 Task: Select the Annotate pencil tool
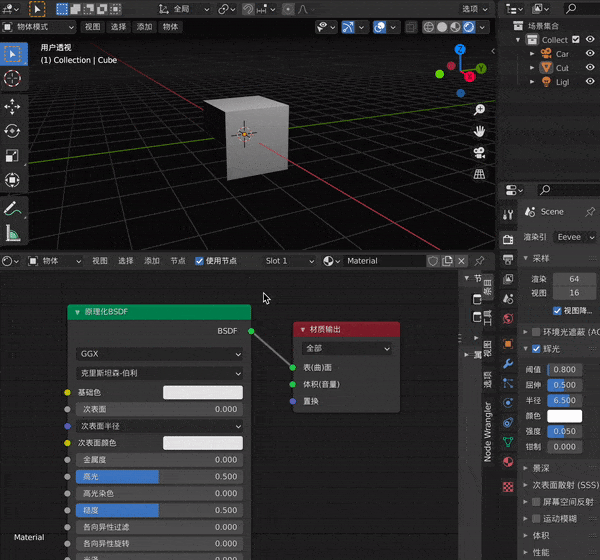[x=13, y=209]
